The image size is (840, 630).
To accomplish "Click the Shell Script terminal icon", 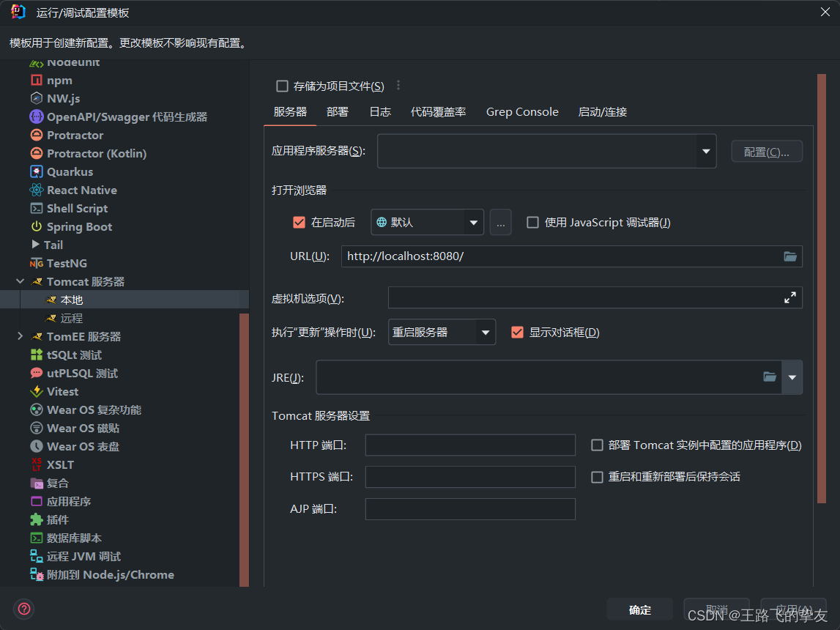I will (x=37, y=208).
